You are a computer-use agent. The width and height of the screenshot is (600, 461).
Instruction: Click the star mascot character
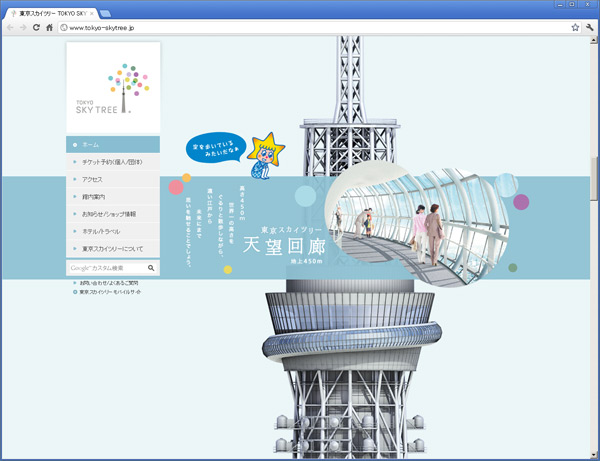pyautogui.click(x=265, y=156)
